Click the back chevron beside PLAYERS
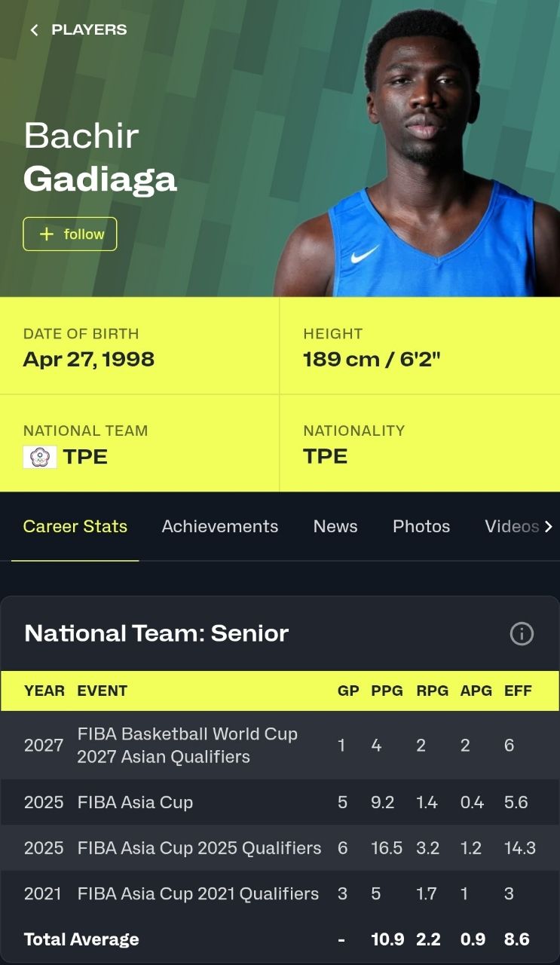This screenshot has width=560, height=965. pyautogui.click(x=34, y=30)
